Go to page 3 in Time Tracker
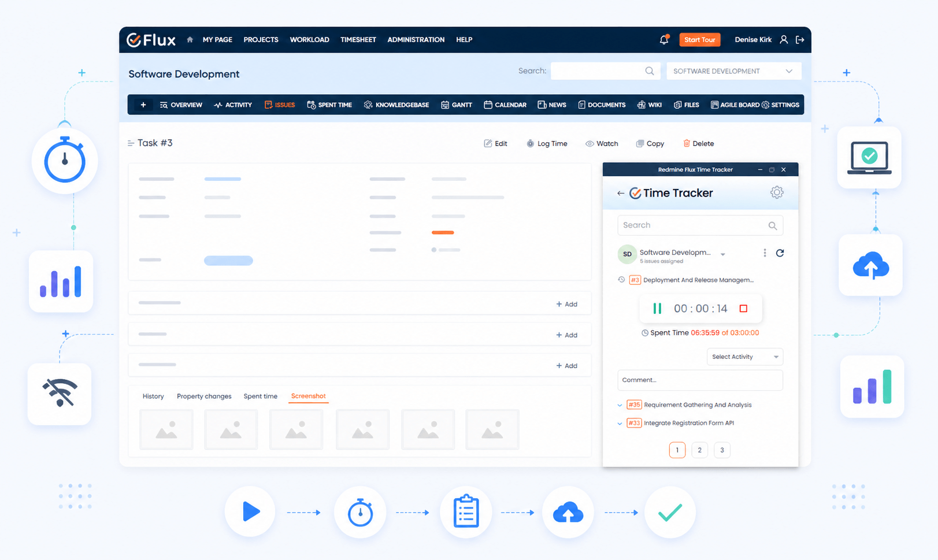The image size is (938, 560). click(x=722, y=450)
